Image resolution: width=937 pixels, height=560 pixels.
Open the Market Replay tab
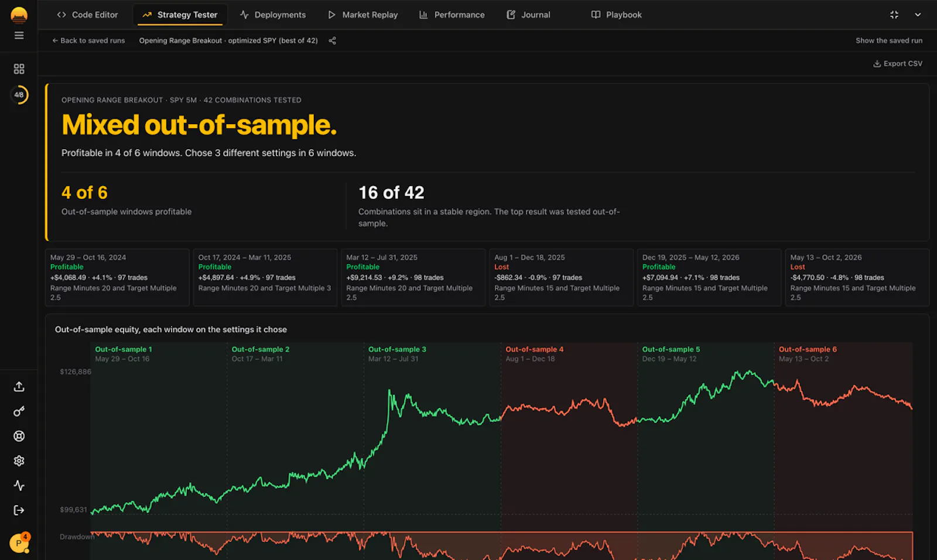point(363,15)
